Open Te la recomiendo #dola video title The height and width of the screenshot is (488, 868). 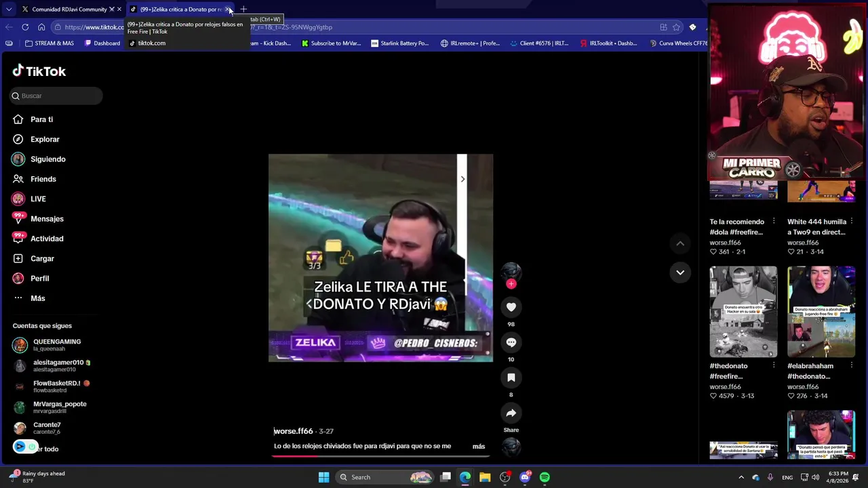pyautogui.click(x=736, y=227)
